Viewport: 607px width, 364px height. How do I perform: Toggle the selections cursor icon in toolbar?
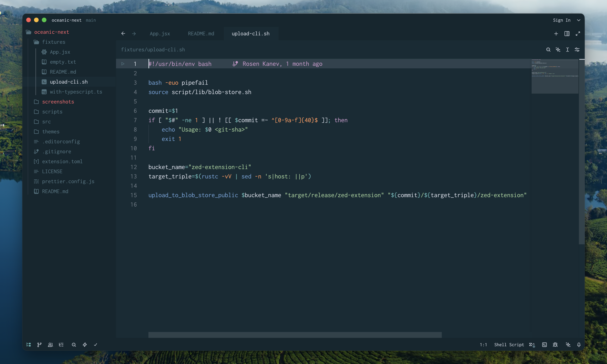tap(568, 50)
